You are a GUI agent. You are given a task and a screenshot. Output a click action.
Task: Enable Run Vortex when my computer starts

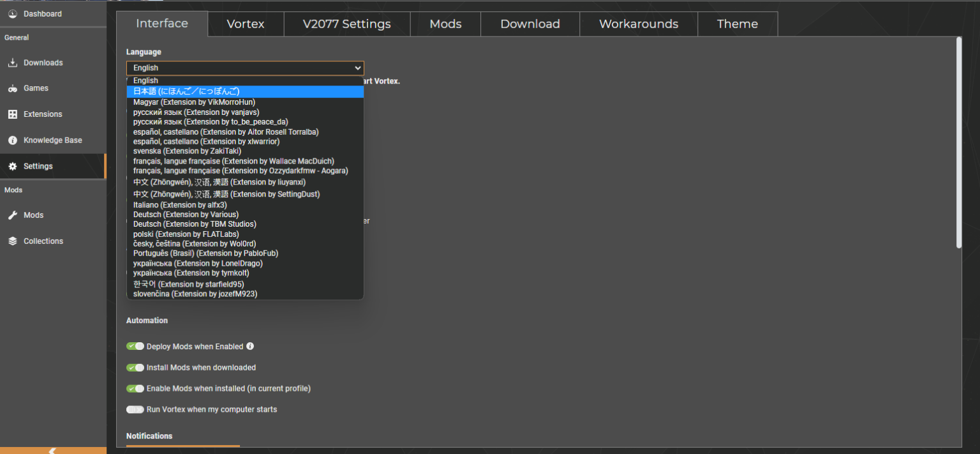(135, 409)
